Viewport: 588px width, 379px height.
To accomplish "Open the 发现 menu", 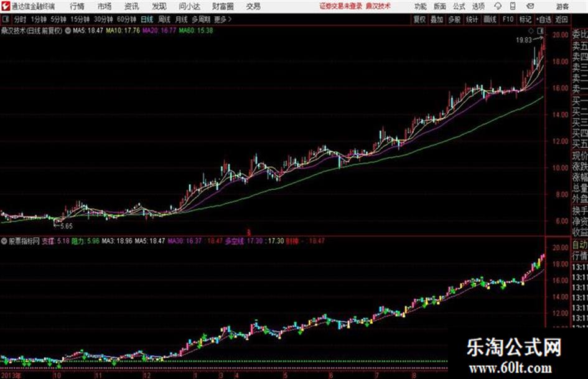I will click(159, 6).
